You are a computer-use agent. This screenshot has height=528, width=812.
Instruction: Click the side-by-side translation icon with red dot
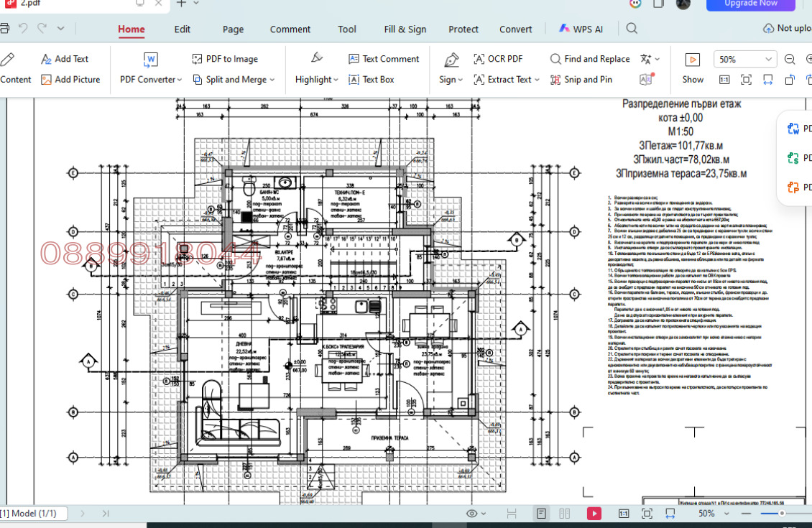[x=647, y=79]
